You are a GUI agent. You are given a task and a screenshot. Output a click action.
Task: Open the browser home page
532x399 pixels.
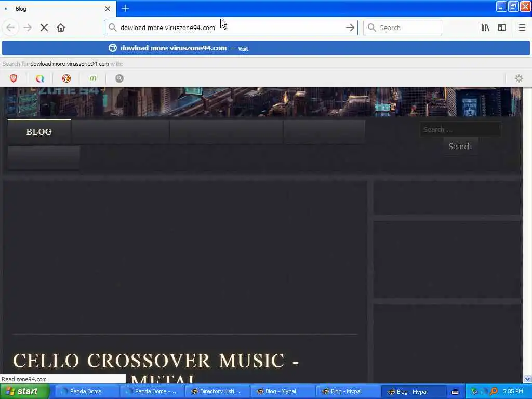[x=61, y=28]
